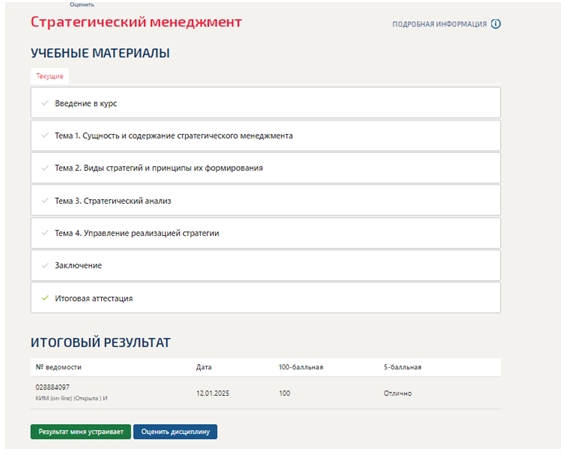The width and height of the screenshot is (561, 462).
Task: Expand Тема 2. Виды стратегий и принципы
Action: [265, 168]
